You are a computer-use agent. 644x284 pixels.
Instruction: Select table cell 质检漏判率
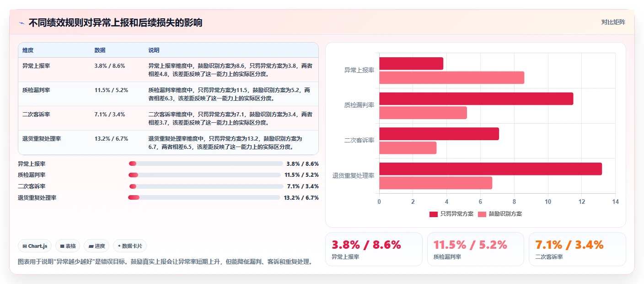pyautogui.click(x=36, y=90)
